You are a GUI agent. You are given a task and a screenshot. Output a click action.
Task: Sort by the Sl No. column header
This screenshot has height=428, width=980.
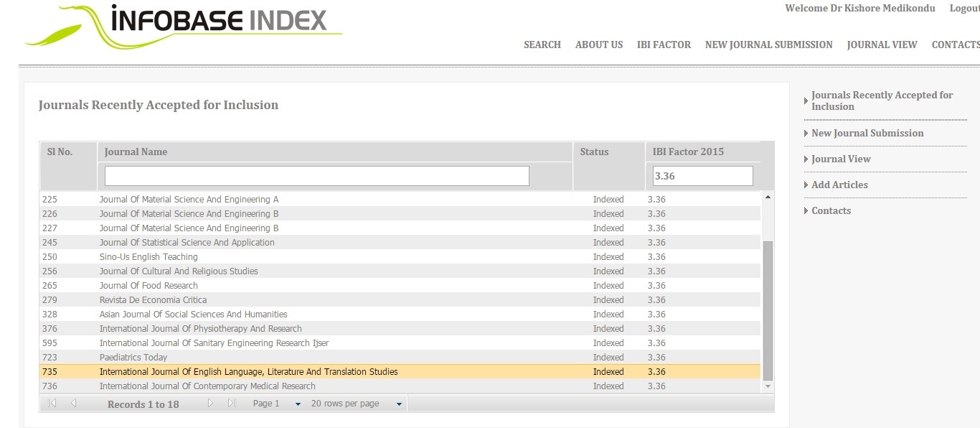(x=60, y=152)
